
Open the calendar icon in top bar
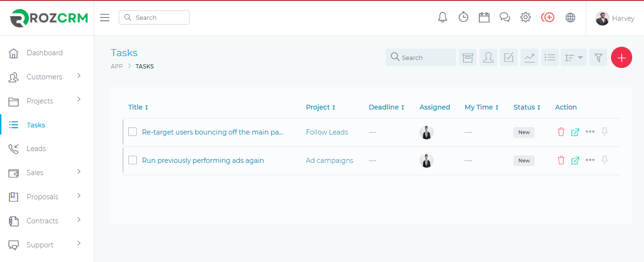(x=484, y=17)
